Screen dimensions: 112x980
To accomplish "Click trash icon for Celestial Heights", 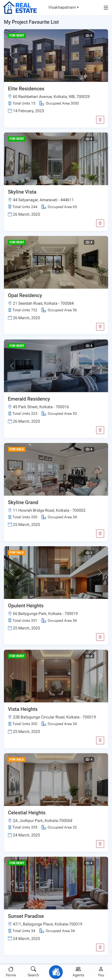I will [x=100, y=844].
